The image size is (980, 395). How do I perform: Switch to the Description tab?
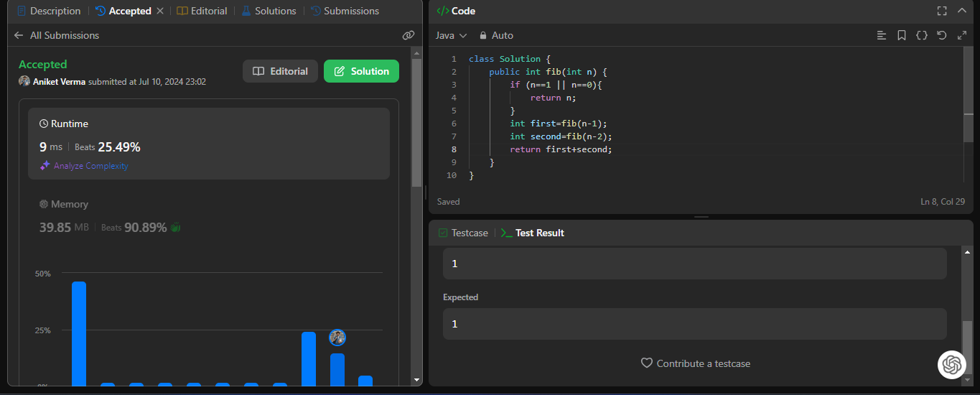point(49,11)
